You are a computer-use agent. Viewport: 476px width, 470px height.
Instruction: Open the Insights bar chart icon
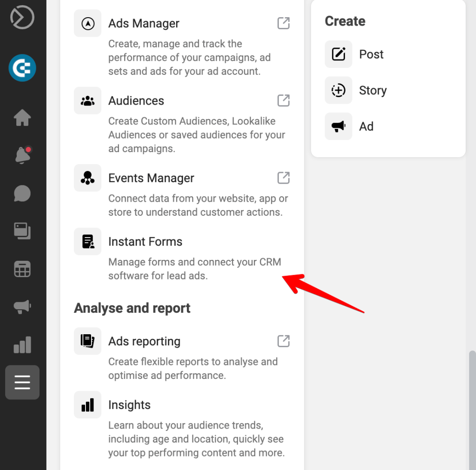coord(22,344)
